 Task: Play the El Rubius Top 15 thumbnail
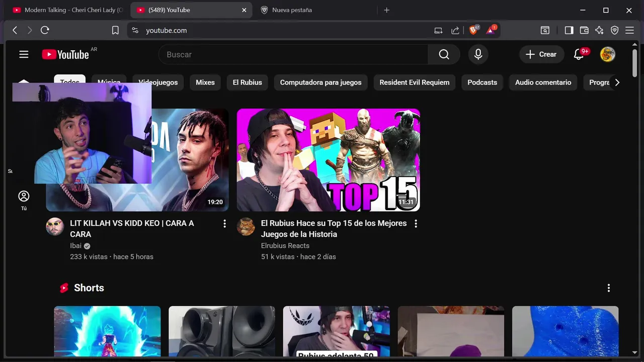328,160
